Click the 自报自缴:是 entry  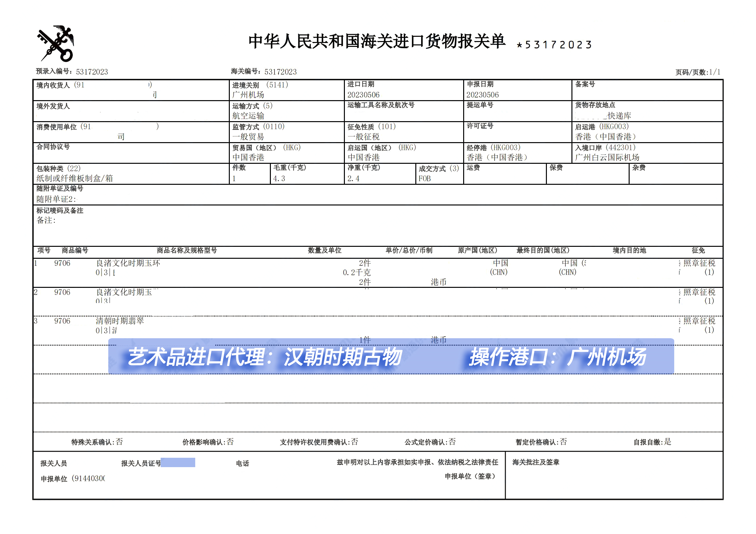[652, 442]
